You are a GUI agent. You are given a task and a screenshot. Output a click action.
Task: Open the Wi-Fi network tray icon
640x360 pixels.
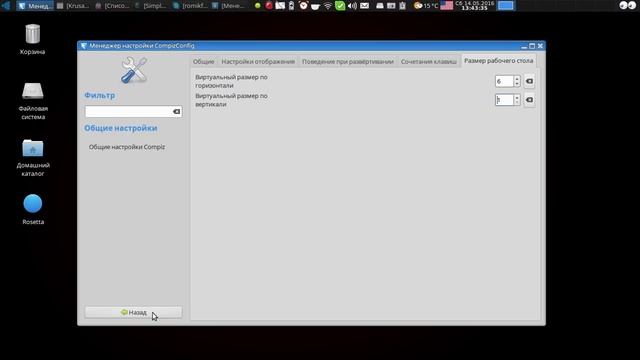[x=328, y=6]
